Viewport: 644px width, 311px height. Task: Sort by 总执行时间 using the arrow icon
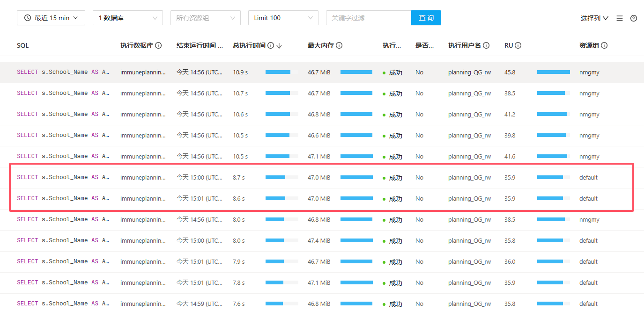pos(279,46)
